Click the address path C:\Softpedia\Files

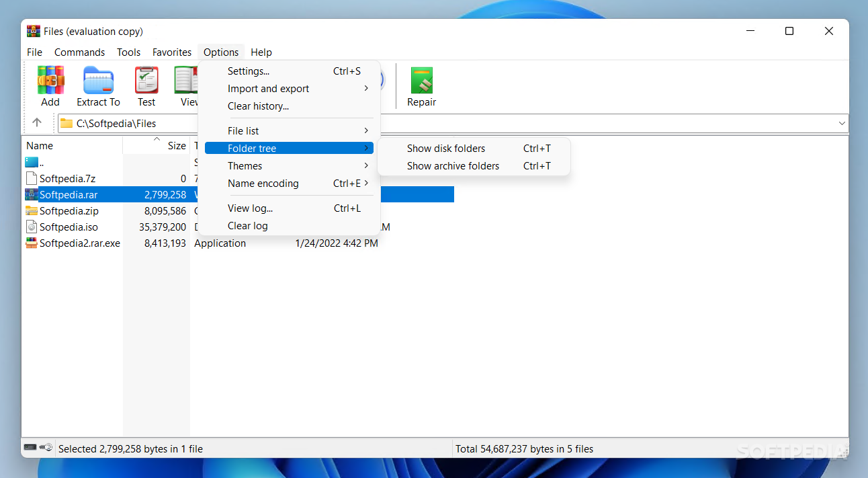pyautogui.click(x=116, y=123)
